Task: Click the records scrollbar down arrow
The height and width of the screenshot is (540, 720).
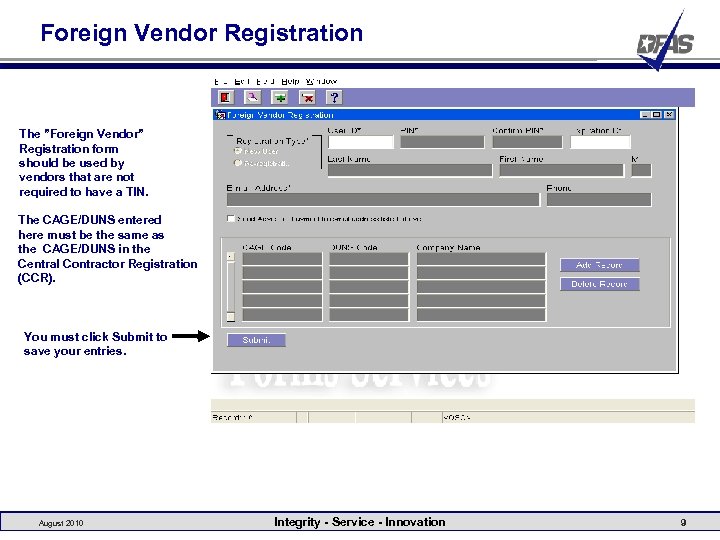Action: click(231, 316)
